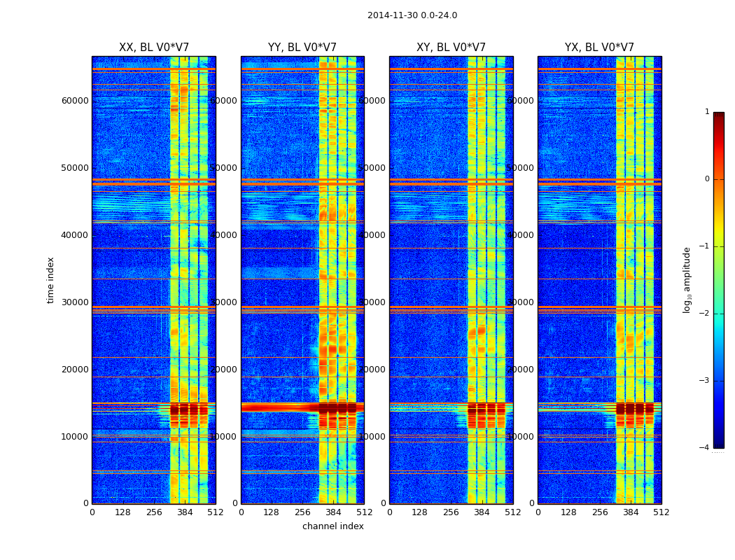The image size is (735, 560).
Task: Click the colorbar tick label -2
Action: [x=706, y=314]
